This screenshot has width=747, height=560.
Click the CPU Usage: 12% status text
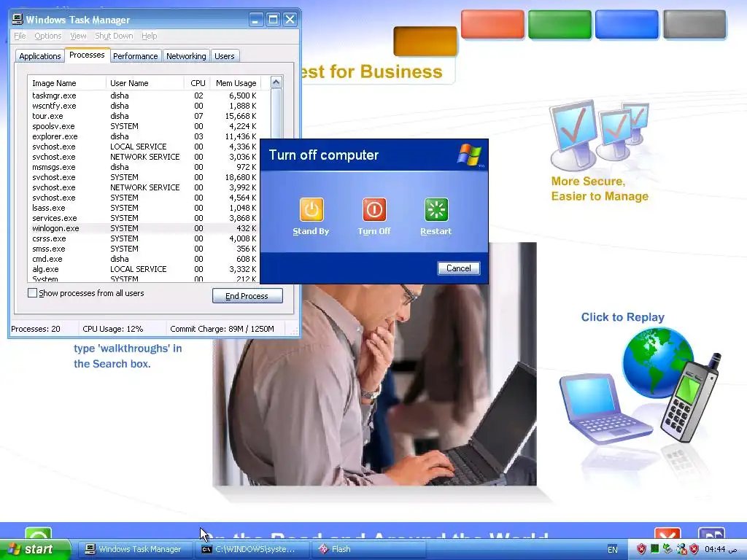112,329
